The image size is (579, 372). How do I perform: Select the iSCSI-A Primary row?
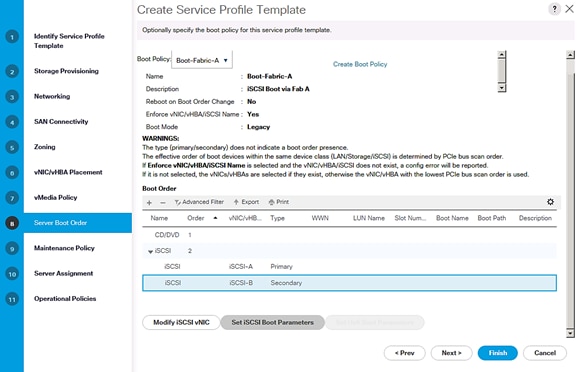pyautogui.click(x=349, y=267)
